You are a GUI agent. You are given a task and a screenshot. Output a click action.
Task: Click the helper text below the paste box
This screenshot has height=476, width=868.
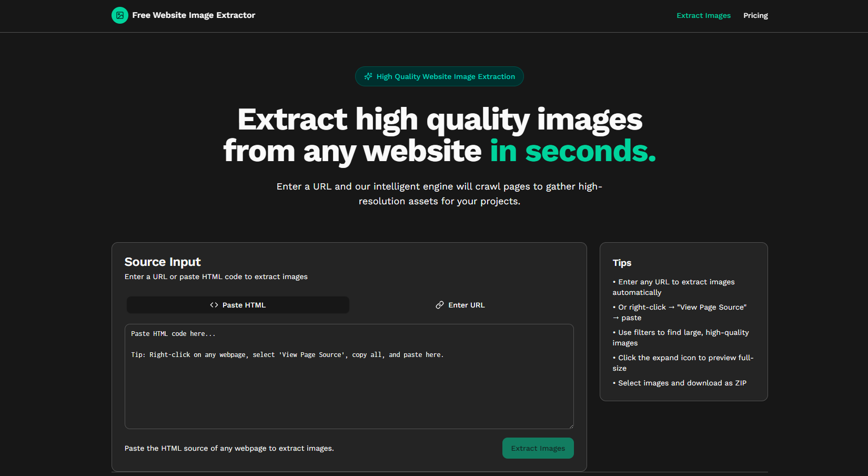[x=229, y=448]
